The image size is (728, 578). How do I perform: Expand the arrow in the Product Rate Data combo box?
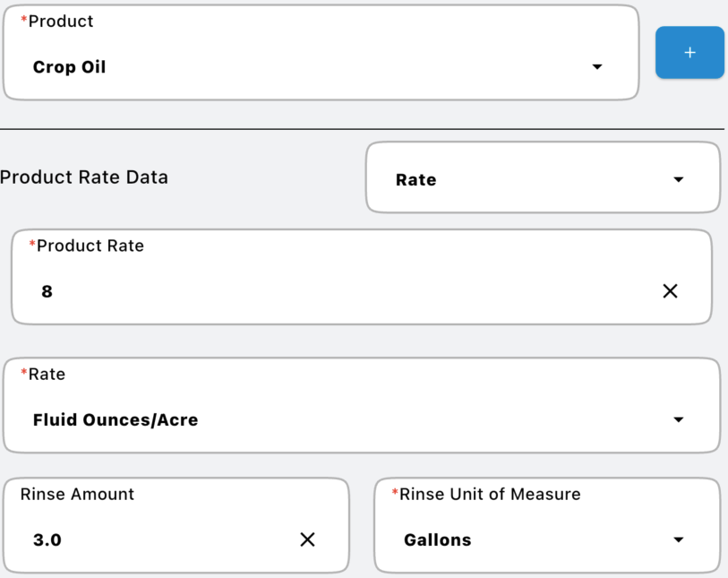point(678,180)
